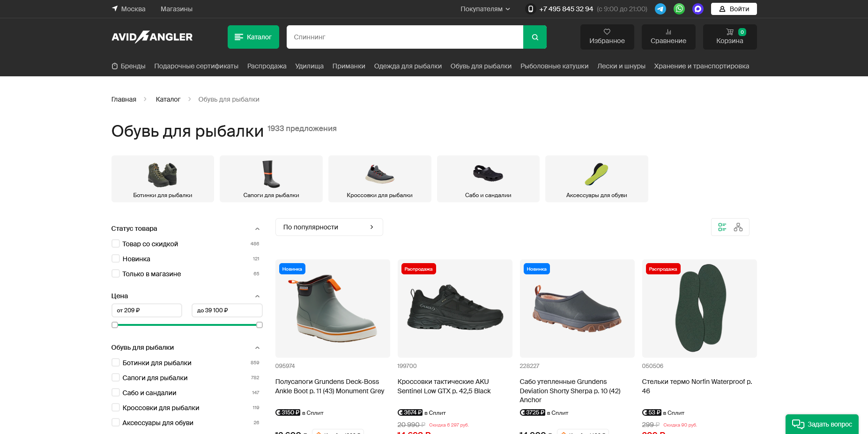Open Сравнение comparison button
This screenshot has height=434, width=868.
(x=668, y=37)
